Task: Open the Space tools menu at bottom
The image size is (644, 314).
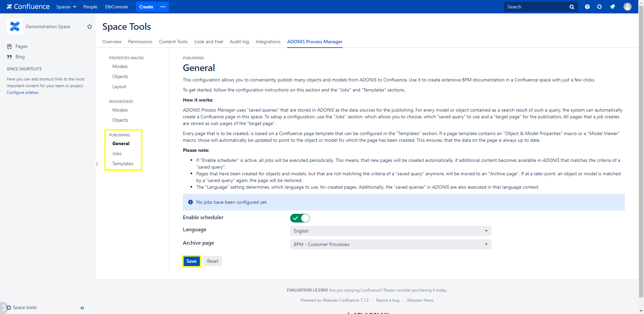Action: pos(22,308)
